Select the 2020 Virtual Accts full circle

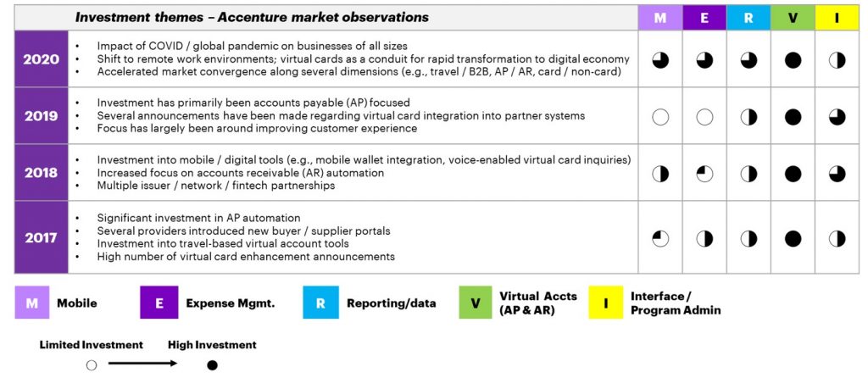pyautogui.click(x=793, y=59)
